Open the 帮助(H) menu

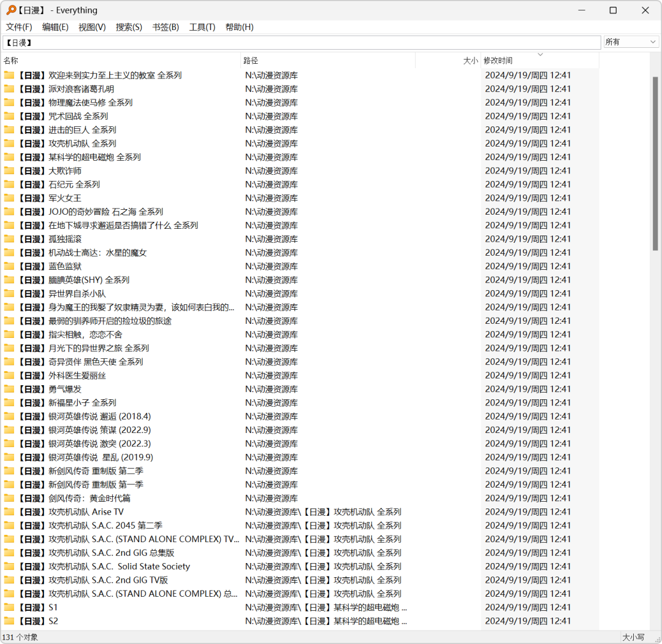[240, 27]
